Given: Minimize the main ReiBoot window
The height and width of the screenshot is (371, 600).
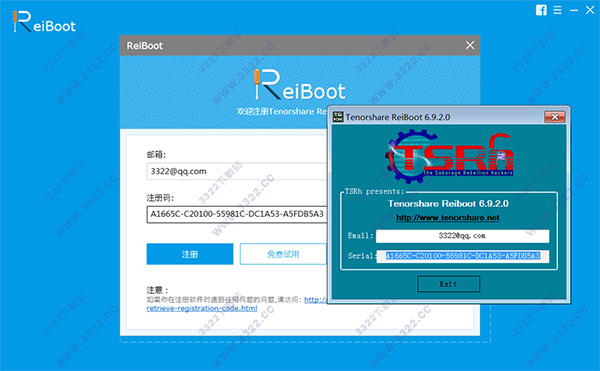Looking at the screenshot, I should [574, 10].
